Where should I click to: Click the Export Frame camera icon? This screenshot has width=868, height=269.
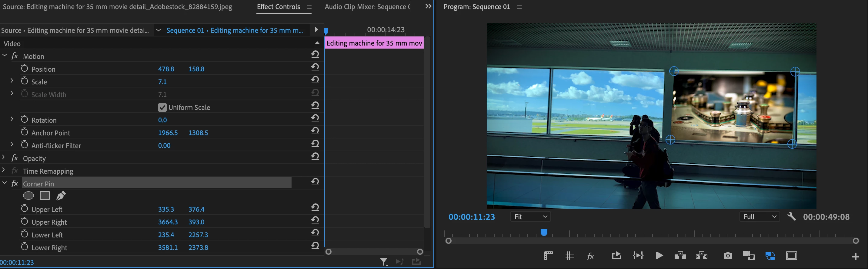[x=727, y=256]
